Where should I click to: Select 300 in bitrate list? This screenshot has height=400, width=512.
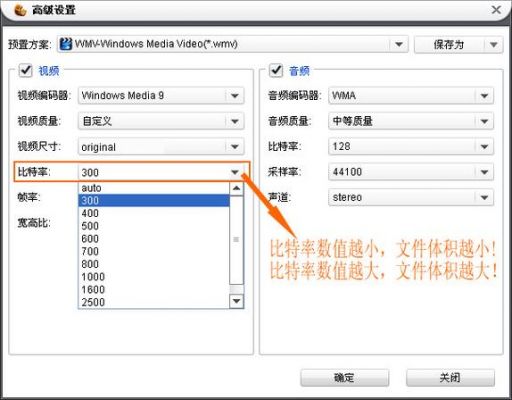(x=154, y=200)
